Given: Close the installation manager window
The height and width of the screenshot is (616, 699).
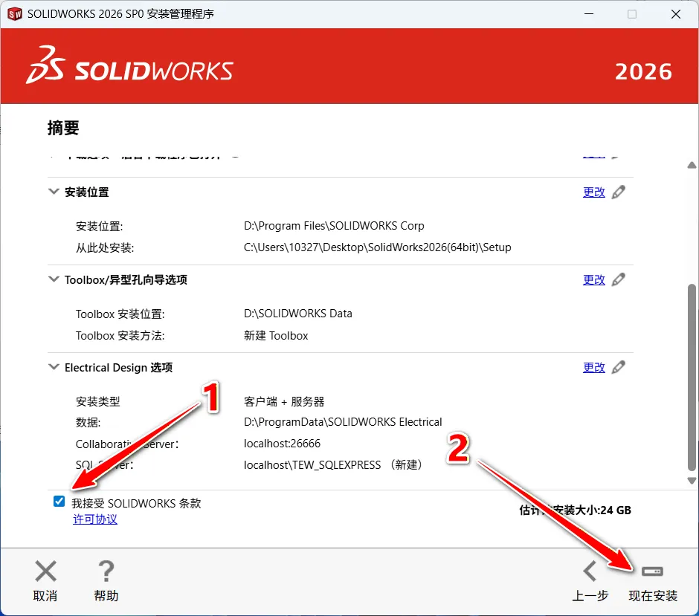Looking at the screenshot, I should [x=676, y=14].
